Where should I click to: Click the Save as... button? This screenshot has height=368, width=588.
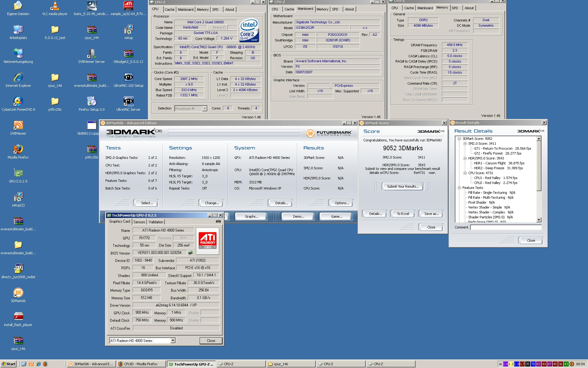click(432, 214)
